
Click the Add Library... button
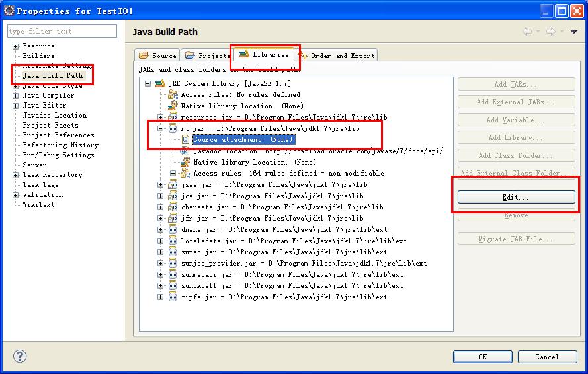(x=516, y=137)
